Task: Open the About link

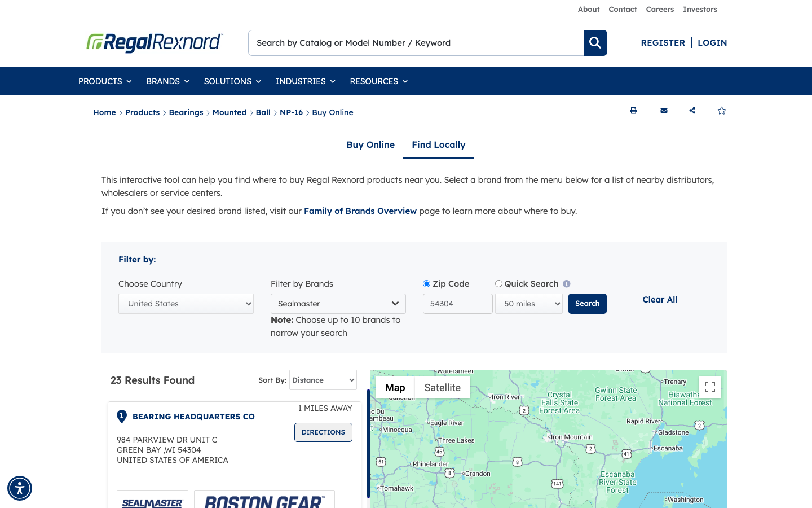Action: point(589,9)
